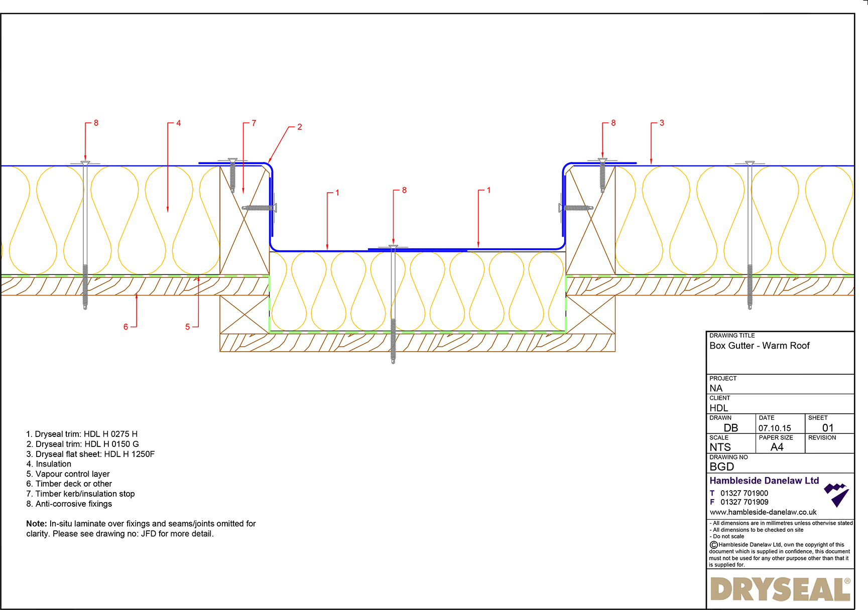Open www.hambleside-danelaw.co.uk website link
The image size is (868, 610).
coord(763,512)
